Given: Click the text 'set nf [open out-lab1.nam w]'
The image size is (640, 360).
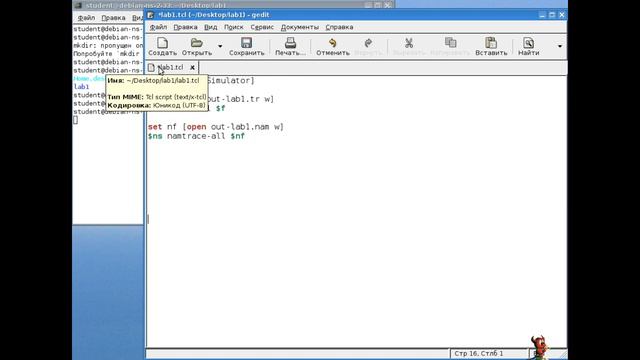Looking at the screenshot, I should [x=216, y=127].
